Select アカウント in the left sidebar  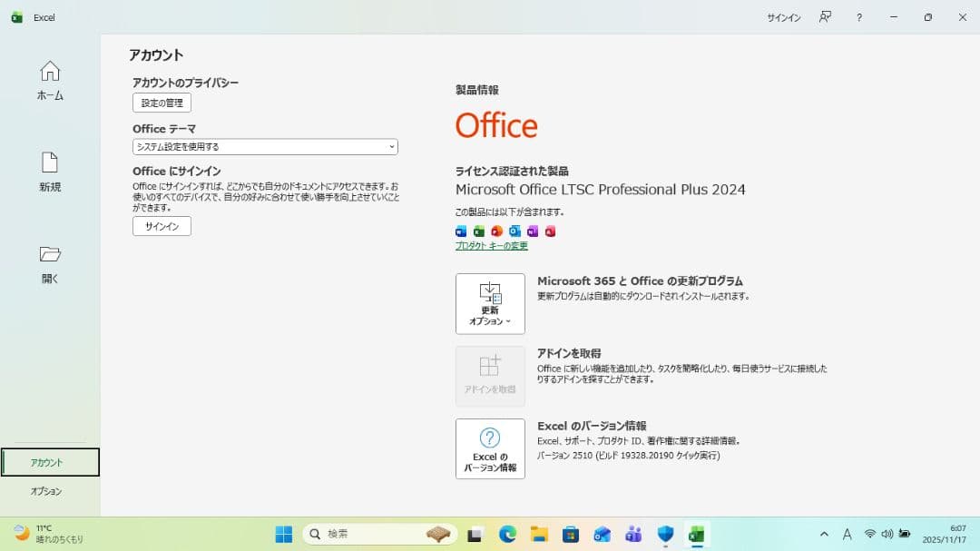click(x=50, y=462)
